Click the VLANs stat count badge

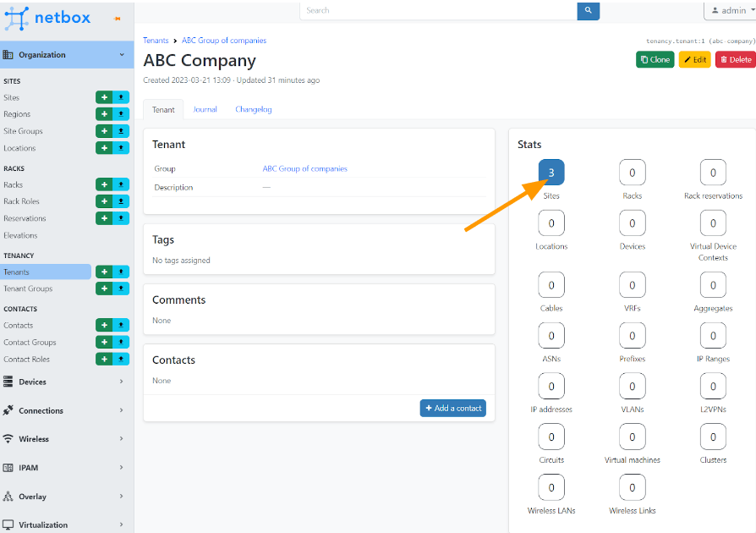632,386
